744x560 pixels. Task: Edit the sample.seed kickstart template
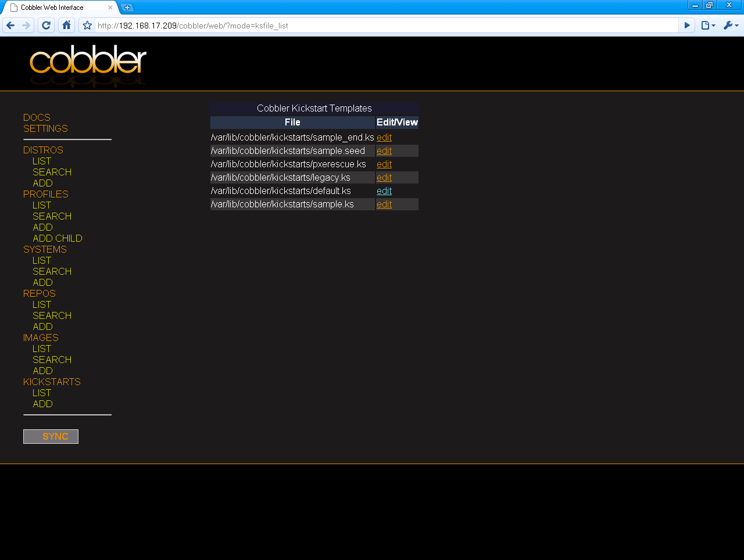(384, 150)
